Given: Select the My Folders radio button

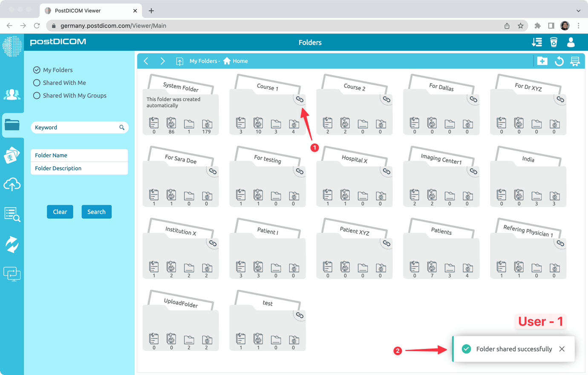Looking at the screenshot, I should 37,70.
